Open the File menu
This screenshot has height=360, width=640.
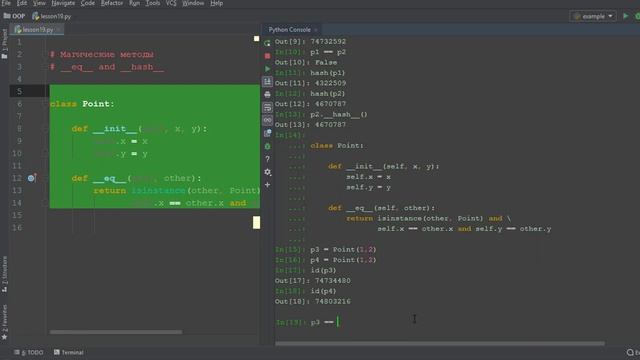pyautogui.click(x=6, y=3)
